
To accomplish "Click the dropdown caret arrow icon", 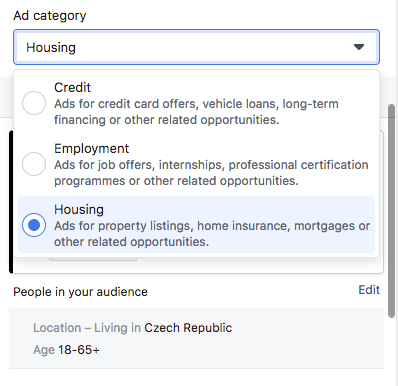I will (x=359, y=47).
